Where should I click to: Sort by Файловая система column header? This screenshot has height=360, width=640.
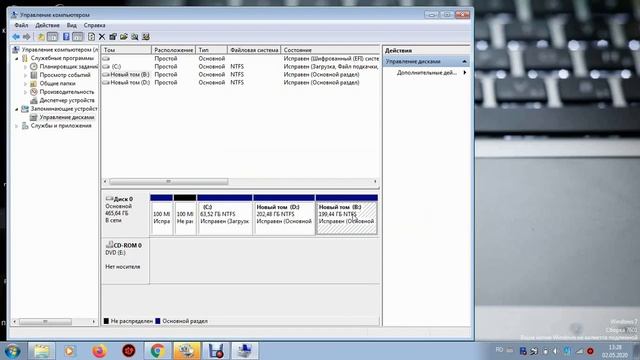pos(254,50)
